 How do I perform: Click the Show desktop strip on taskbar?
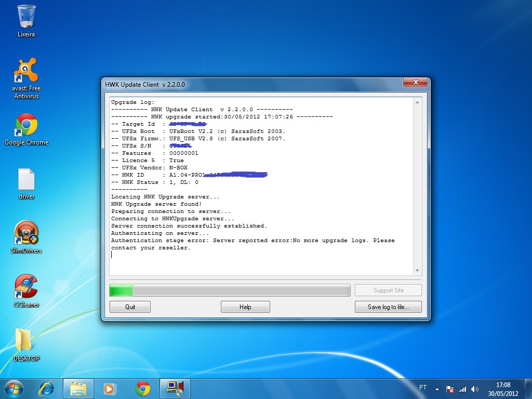click(528, 389)
